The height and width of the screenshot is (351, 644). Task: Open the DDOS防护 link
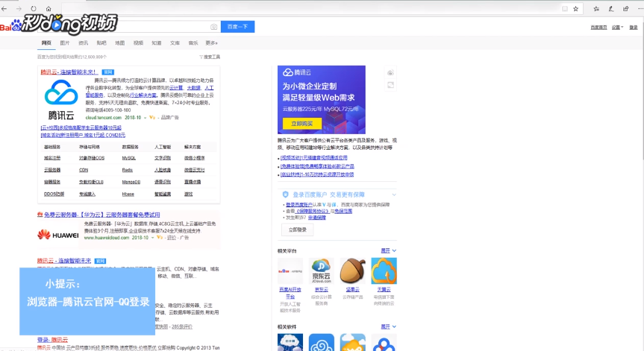[54, 194]
